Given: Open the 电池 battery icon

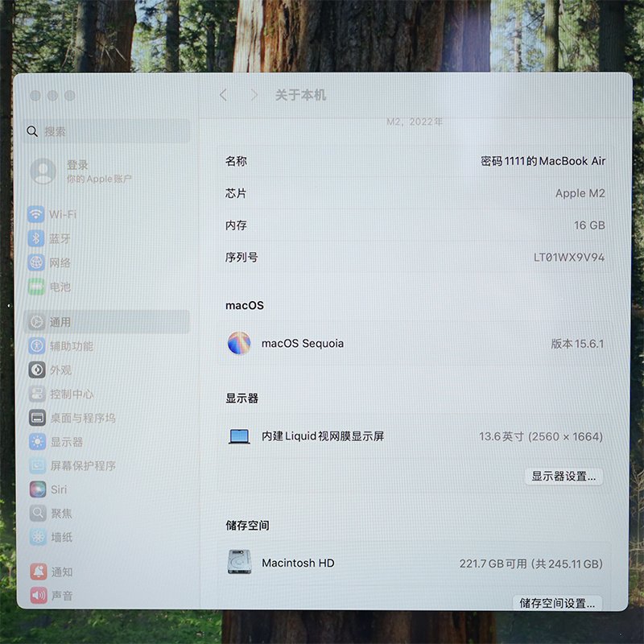Looking at the screenshot, I should click(36, 287).
